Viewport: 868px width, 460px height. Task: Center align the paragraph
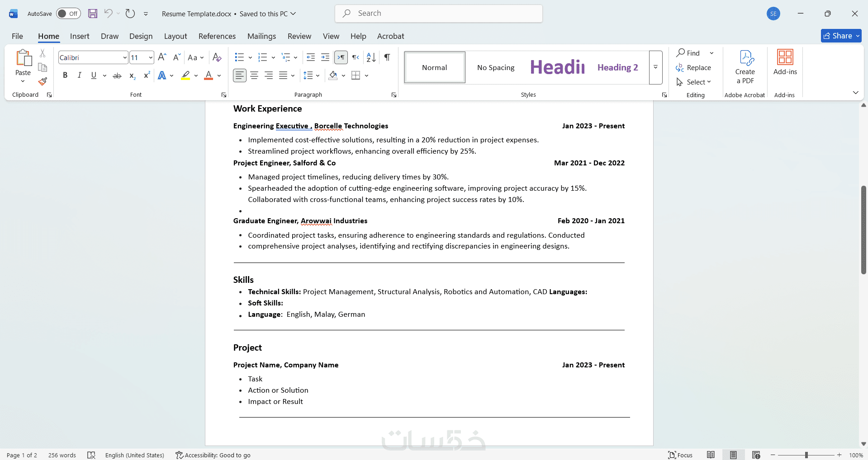[254, 75]
